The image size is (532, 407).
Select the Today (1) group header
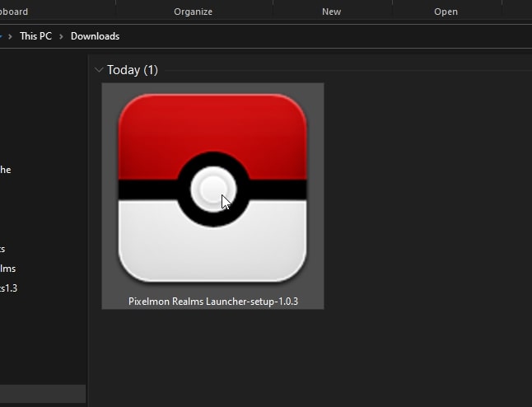click(132, 70)
